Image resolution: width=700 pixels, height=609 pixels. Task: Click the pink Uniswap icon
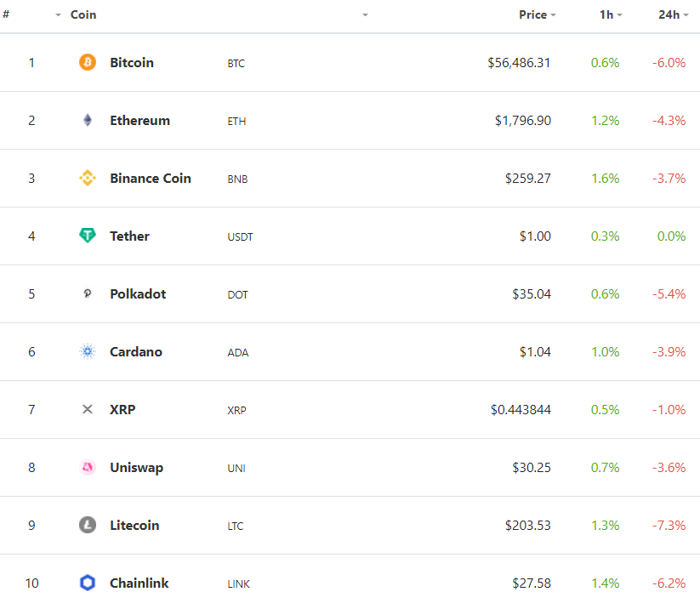[x=88, y=468]
